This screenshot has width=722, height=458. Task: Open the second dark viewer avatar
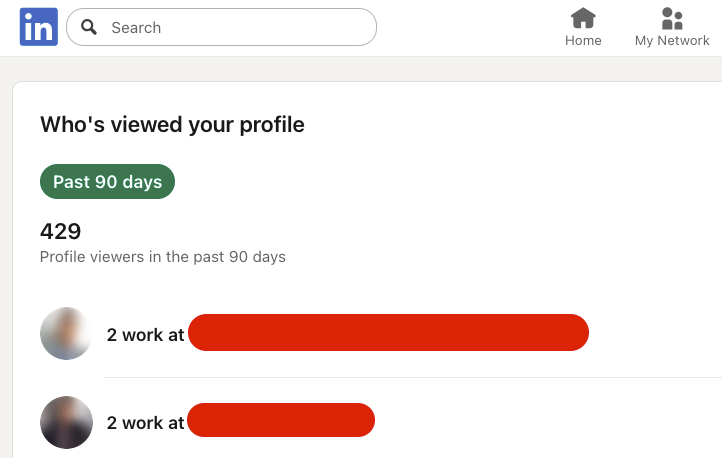[x=66, y=422]
